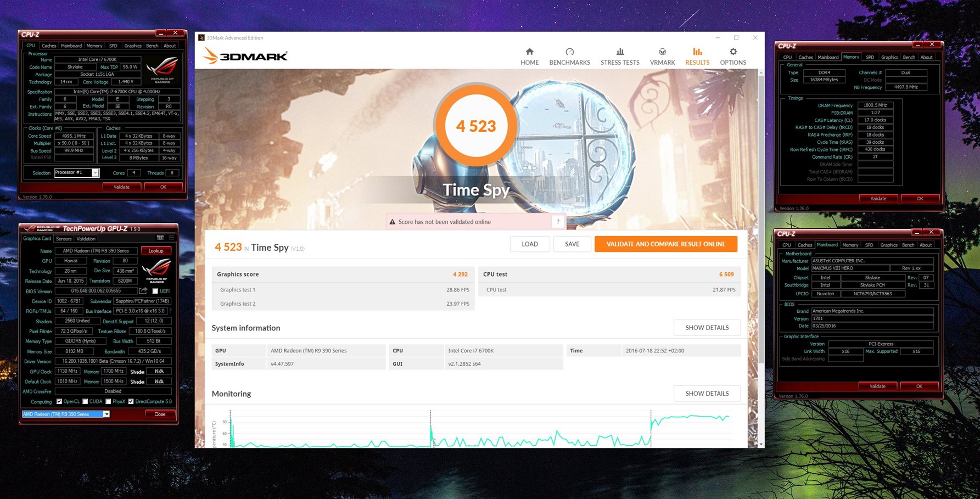The height and width of the screenshot is (499, 980).
Task: Switch to Mainboard tab in top-left CPU-Z
Action: pos(71,46)
